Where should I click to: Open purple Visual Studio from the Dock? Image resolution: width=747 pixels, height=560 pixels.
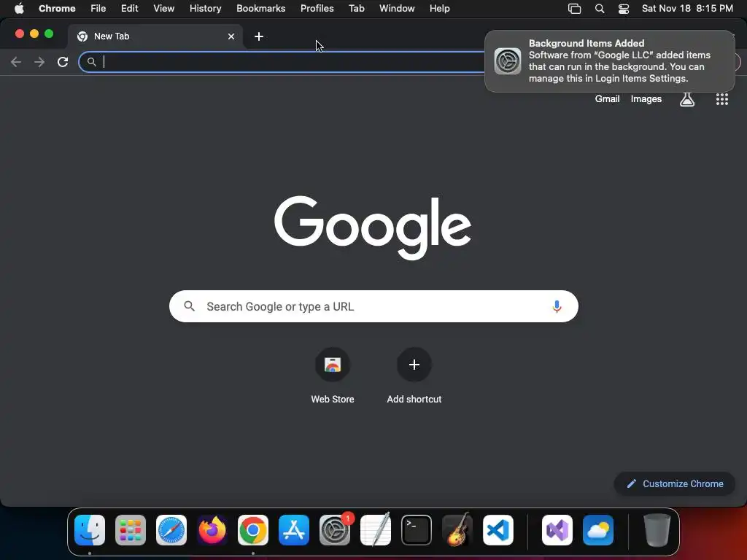coord(557,530)
